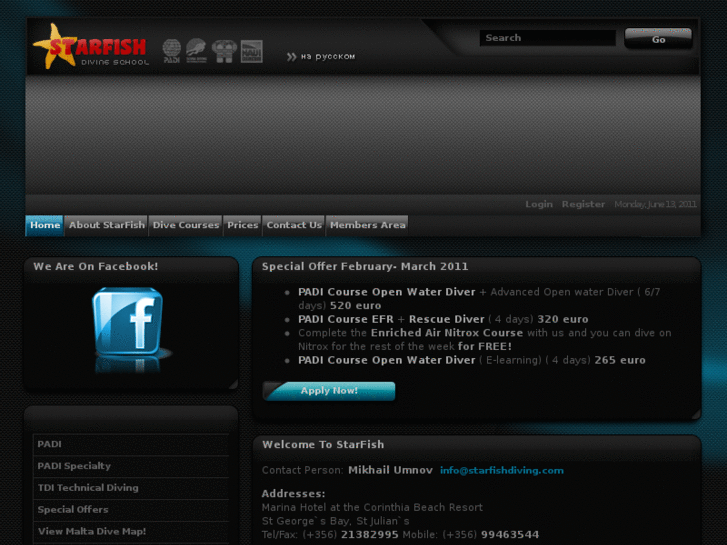
Task: Click the 265 euro price text
Action: [620, 360]
